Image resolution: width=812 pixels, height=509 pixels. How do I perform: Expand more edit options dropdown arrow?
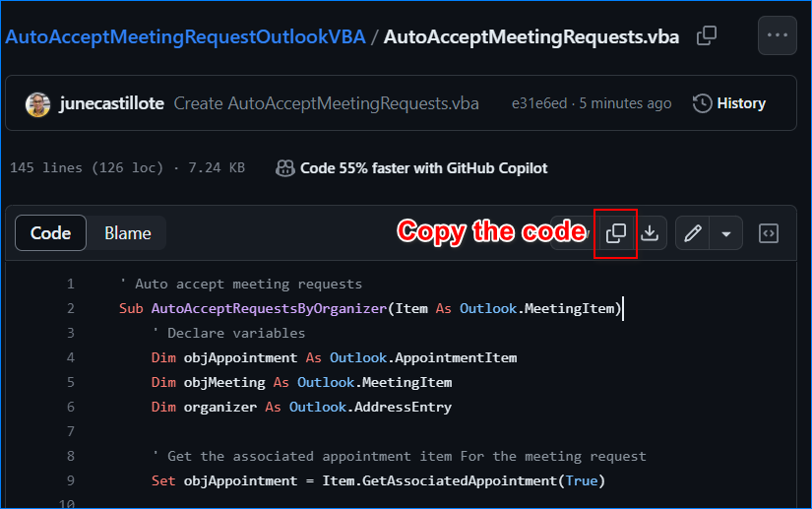[726, 233]
